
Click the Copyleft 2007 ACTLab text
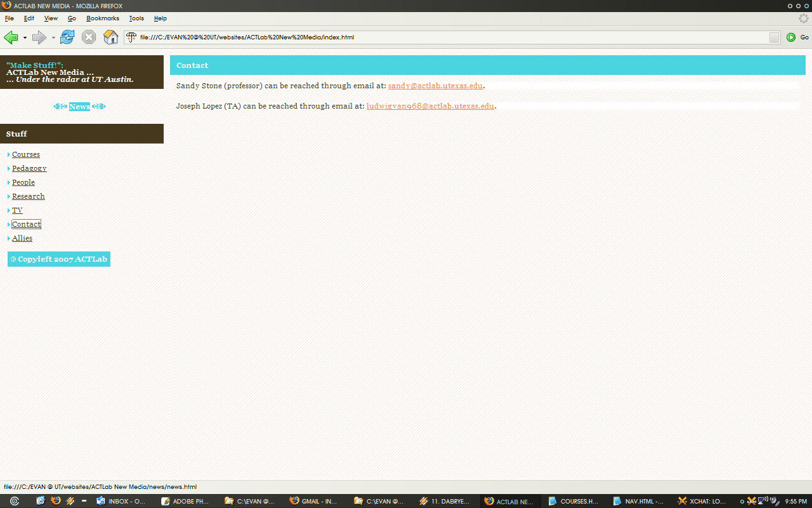pyautogui.click(x=59, y=259)
